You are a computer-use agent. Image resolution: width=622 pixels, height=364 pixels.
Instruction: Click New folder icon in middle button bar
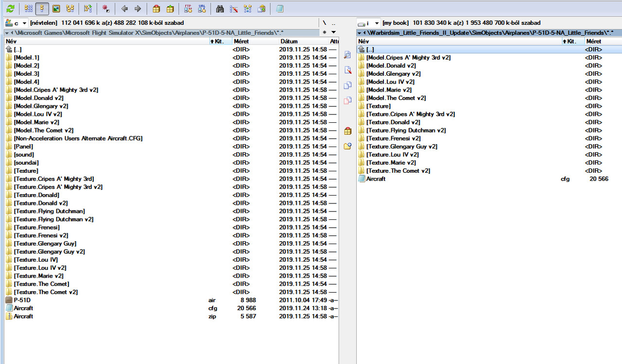tap(347, 146)
